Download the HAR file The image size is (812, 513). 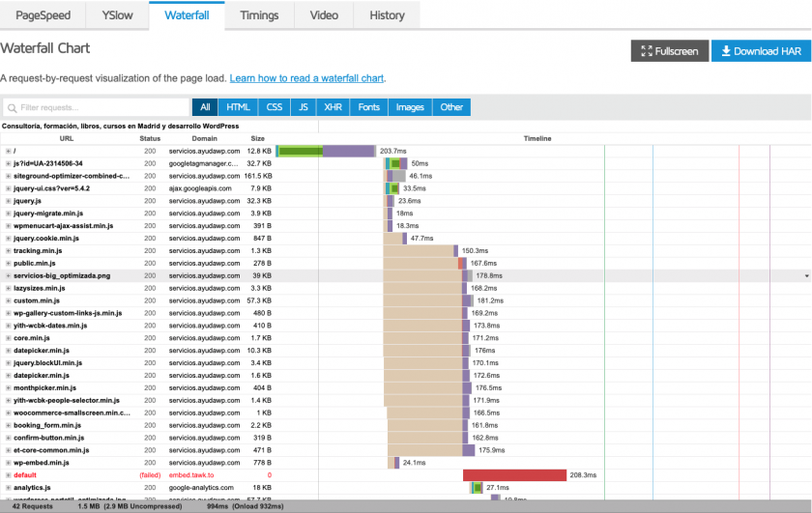point(761,51)
